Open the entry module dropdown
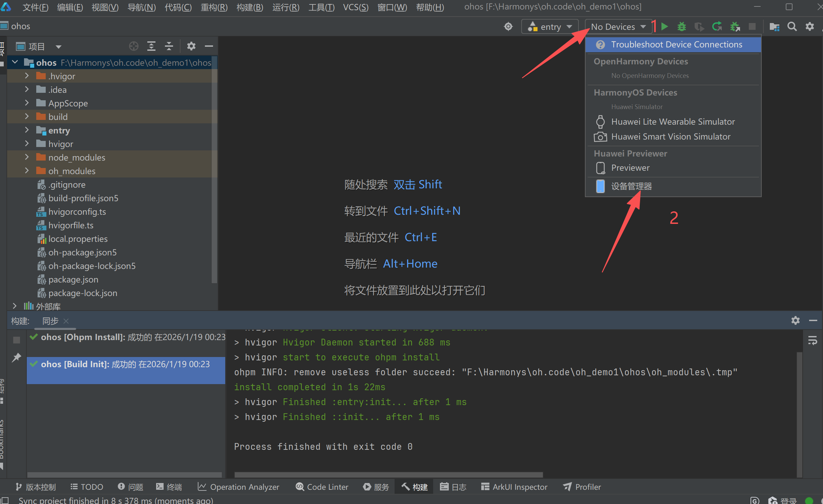 (x=551, y=26)
